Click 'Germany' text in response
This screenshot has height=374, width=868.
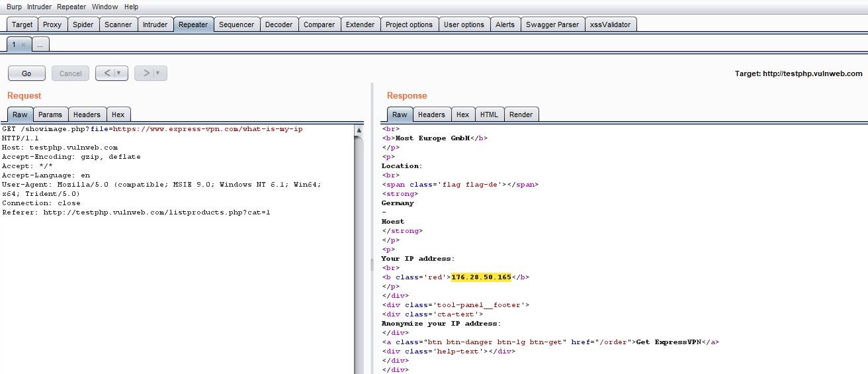398,203
